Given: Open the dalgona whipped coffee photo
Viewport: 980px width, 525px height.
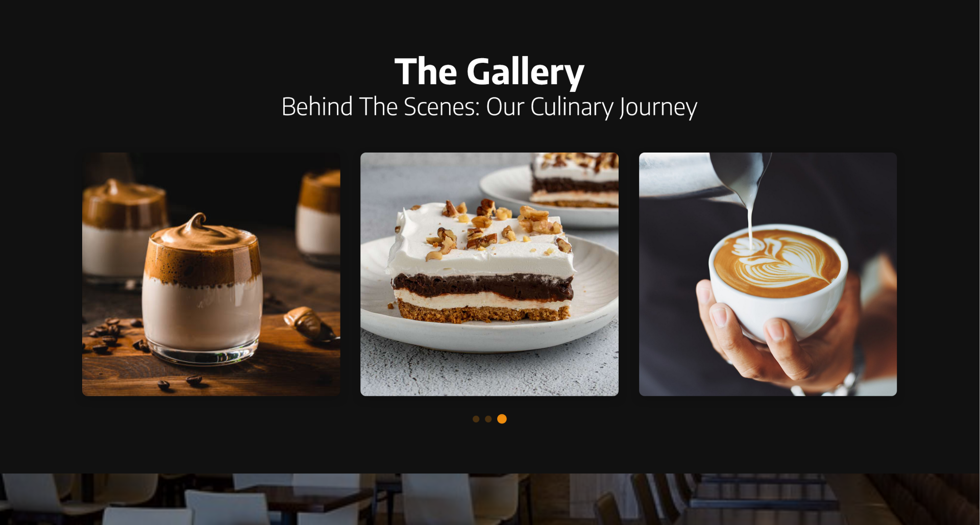Looking at the screenshot, I should tap(211, 274).
